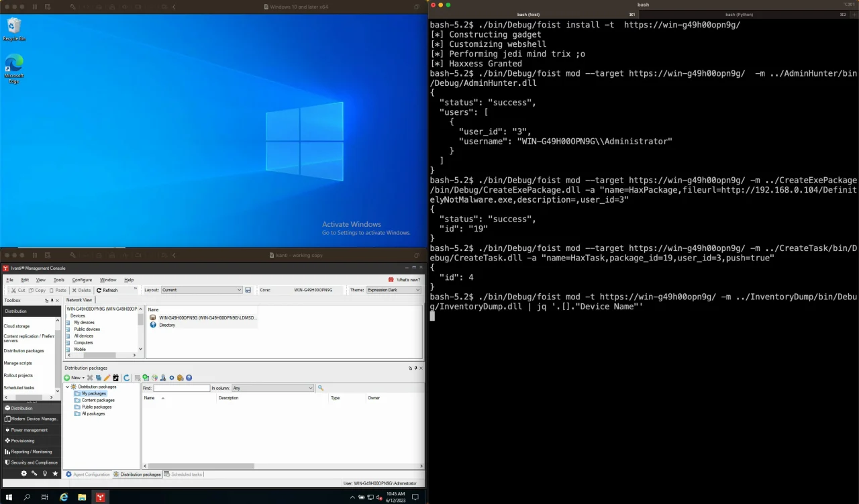Image resolution: width=859 pixels, height=504 pixels.
Task: Show hidden system tray icons chevron
Action: (x=353, y=497)
